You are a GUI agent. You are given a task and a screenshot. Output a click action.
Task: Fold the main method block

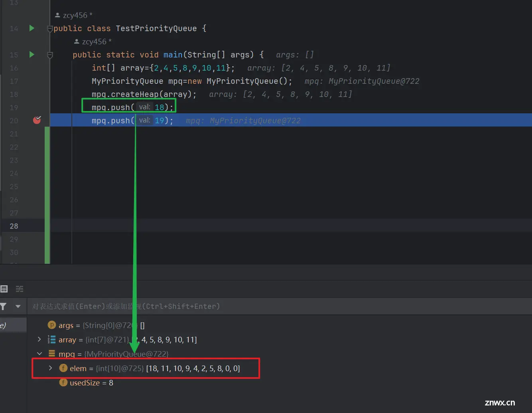[x=50, y=55]
